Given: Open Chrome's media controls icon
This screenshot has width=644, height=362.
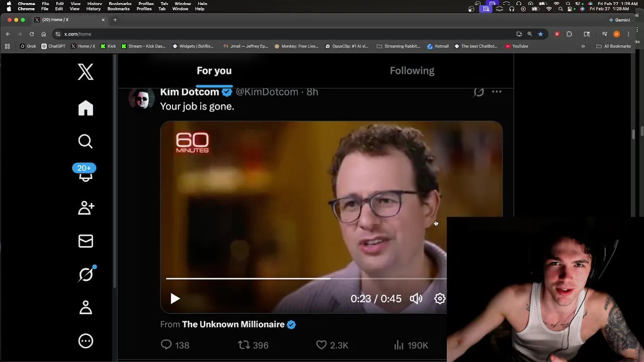Looking at the screenshot, I should tap(604, 34).
